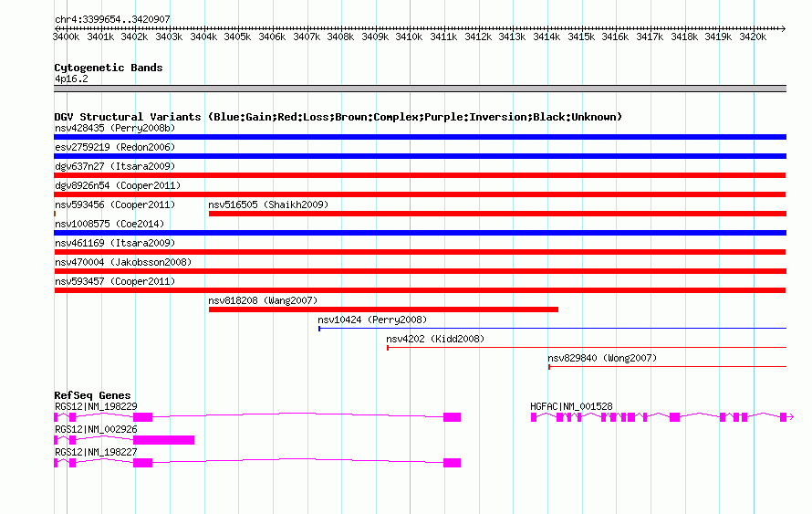
Task: Click the nsv428435 (Perry2008b) blue gain bar
Action: 420,137
